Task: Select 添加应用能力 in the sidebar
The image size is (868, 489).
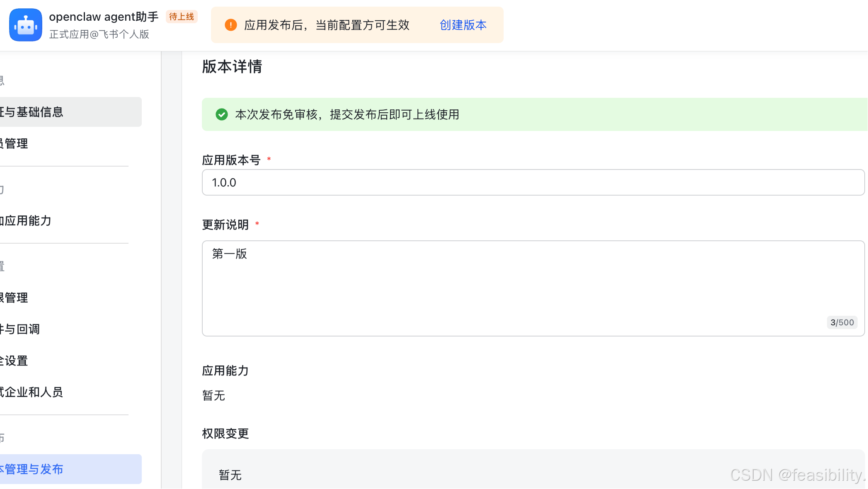Action: click(26, 221)
